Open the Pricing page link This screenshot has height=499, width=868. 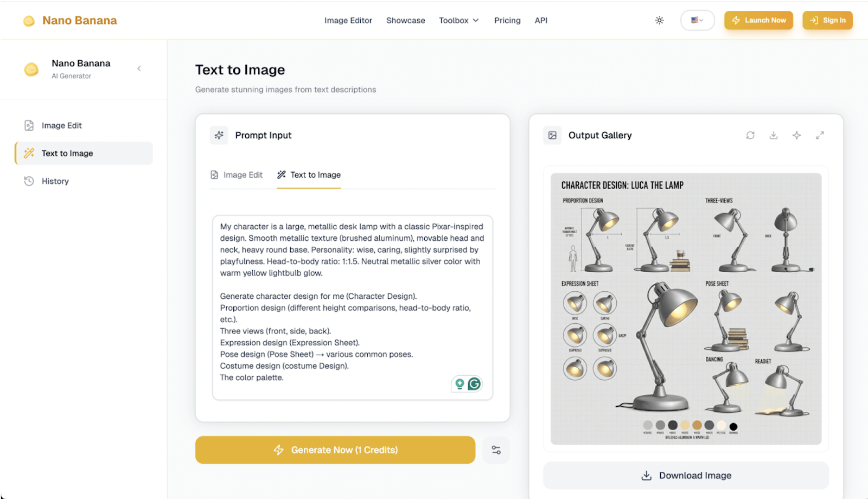[507, 21]
